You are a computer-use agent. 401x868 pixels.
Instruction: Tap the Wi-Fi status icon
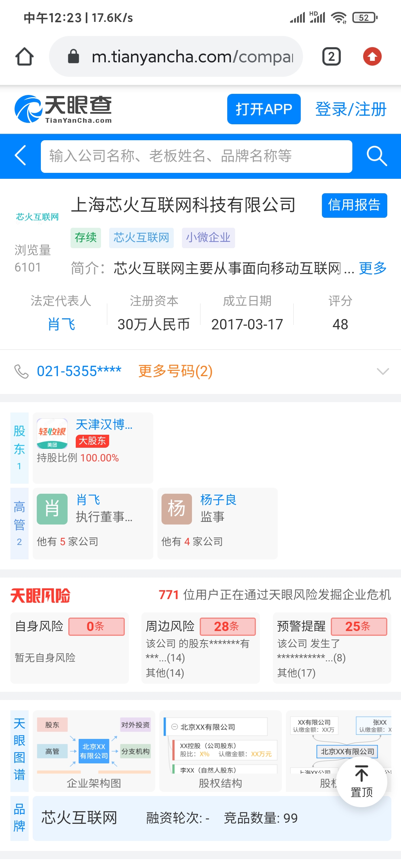click(x=339, y=17)
